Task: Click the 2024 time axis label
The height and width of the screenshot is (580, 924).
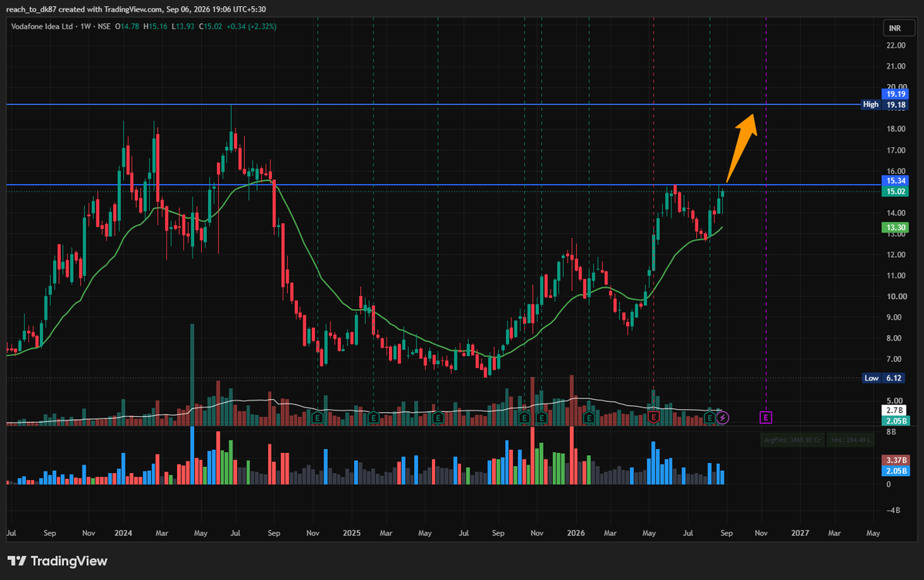Action: (122, 533)
